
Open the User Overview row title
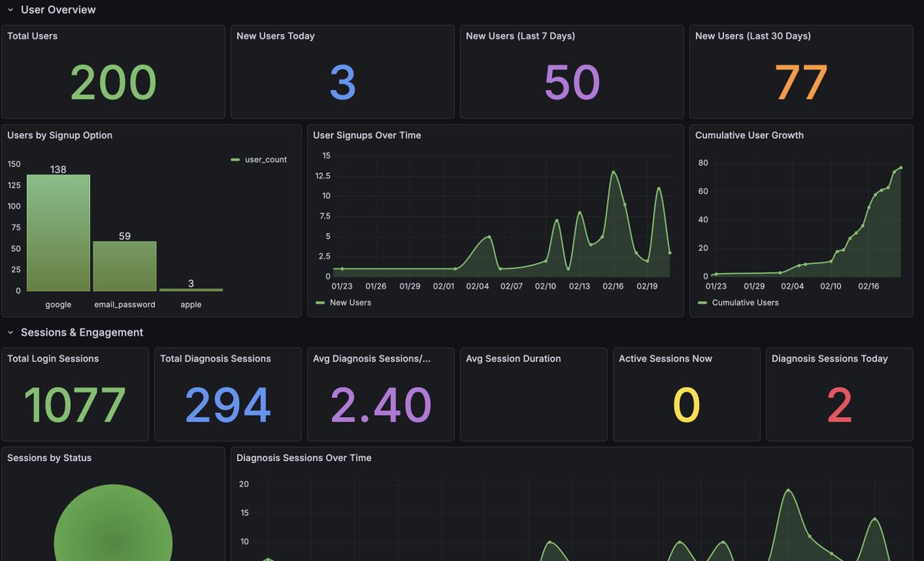click(59, 10)
